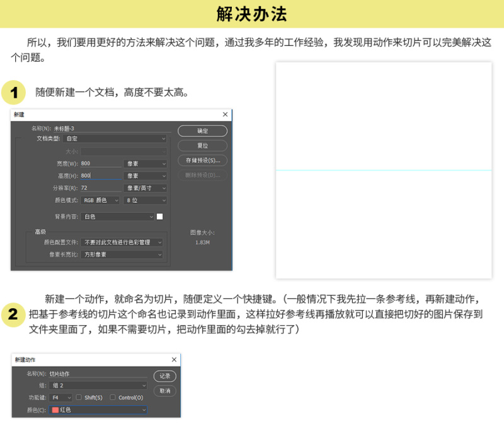The image size is (504, 426).
Task: Open the 8 位 bit depth dropdown
Action: click(x=146, y=200)
